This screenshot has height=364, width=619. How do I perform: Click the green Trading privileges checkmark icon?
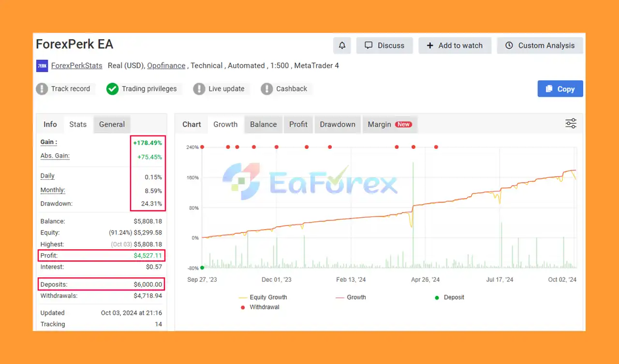113,89
